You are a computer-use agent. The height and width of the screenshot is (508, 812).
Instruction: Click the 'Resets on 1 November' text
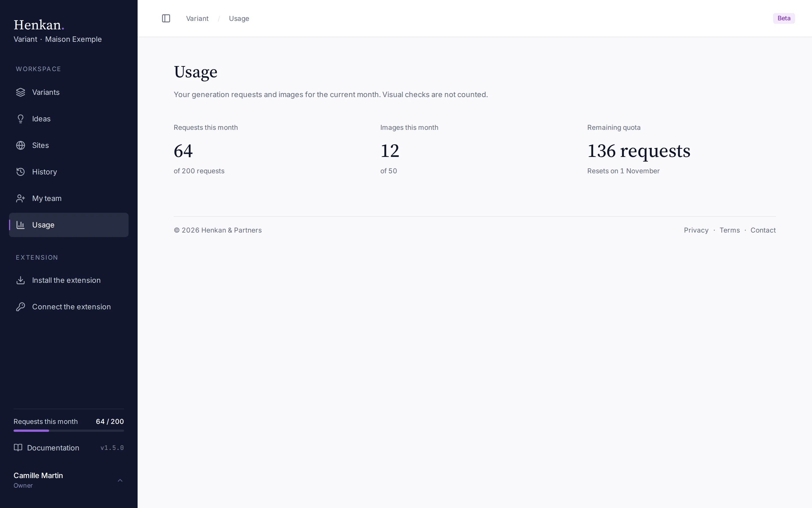pos(623,171)
